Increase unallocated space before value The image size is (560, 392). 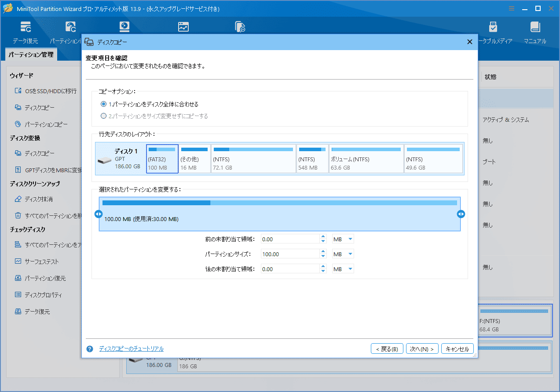pyautogui.click(x=323, y=237)
